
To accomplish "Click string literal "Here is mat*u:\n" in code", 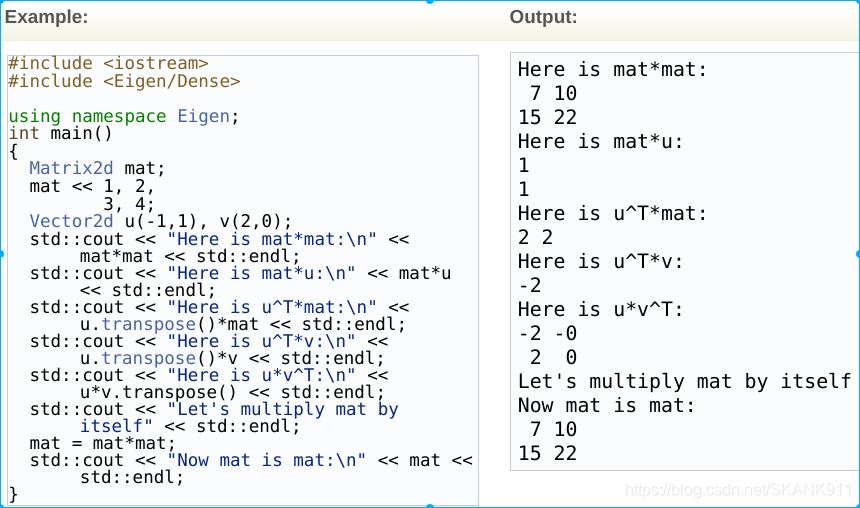I will [x=262, y=273].
